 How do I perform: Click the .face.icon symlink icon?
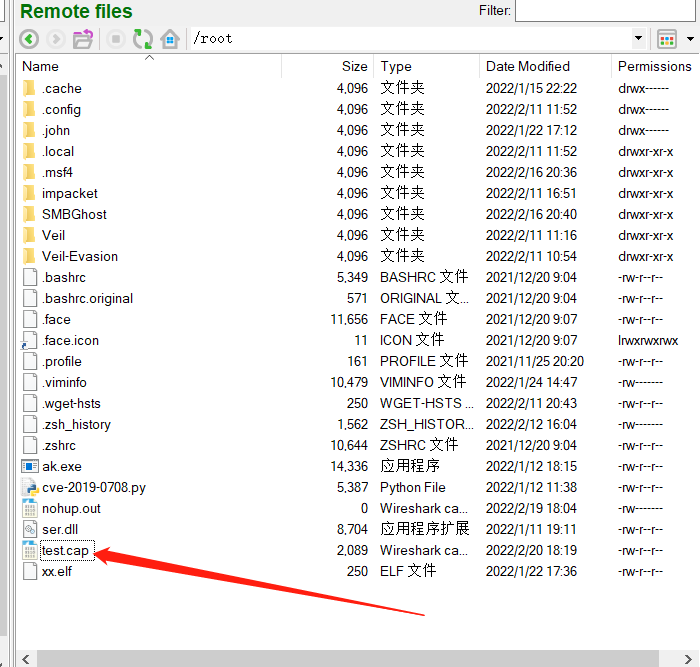click(29, 341)
